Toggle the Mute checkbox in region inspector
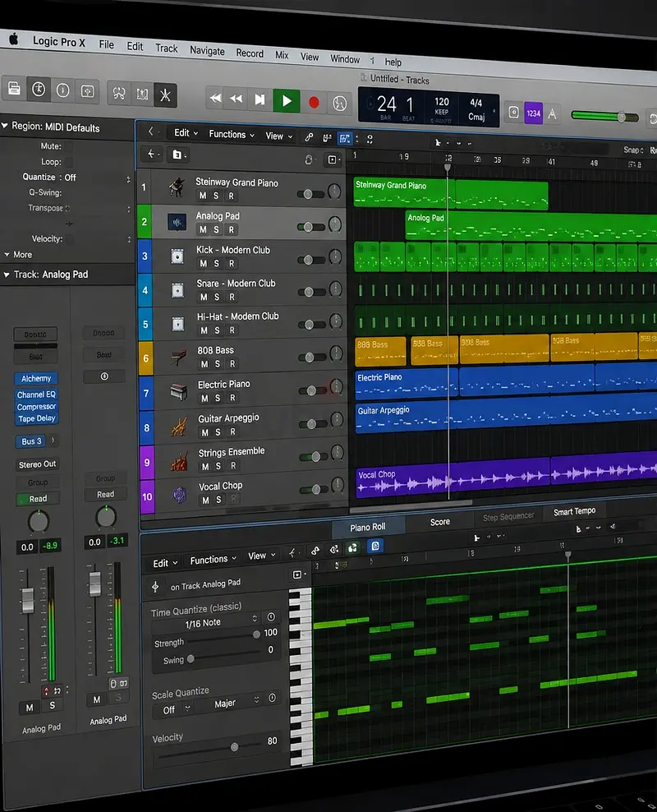The image size is (657, 812). click(68, 146)
